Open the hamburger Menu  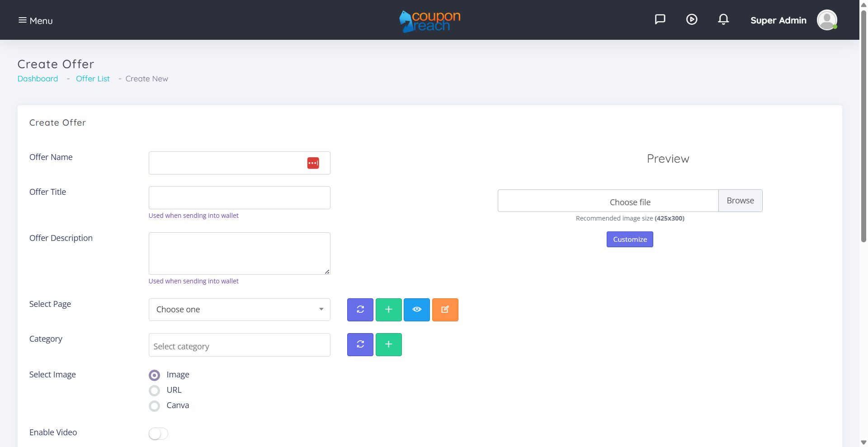[x=35, y=20]
